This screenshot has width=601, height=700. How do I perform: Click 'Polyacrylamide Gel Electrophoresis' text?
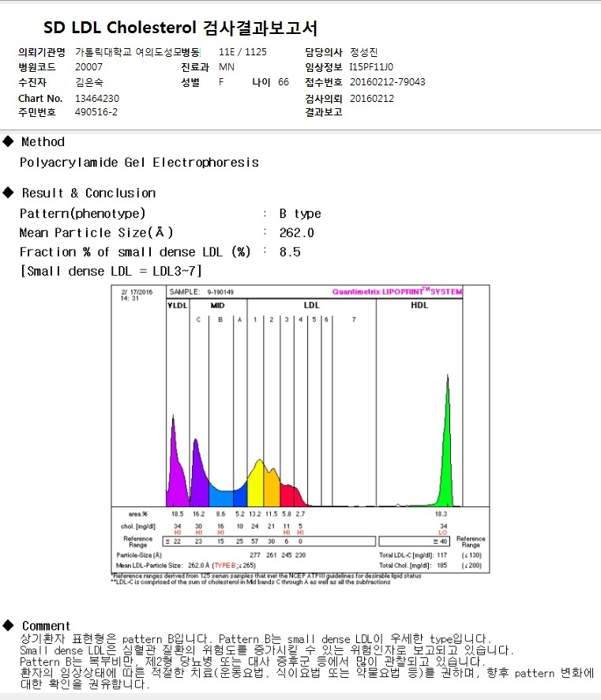(x=139, y=163)
